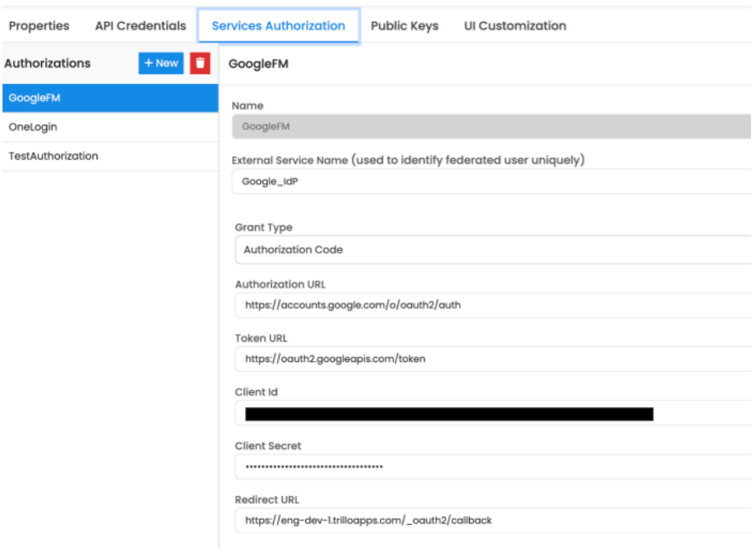Focus the Client Id field
755x560 pixels.
pyautogui.click(x=493, y=412)
